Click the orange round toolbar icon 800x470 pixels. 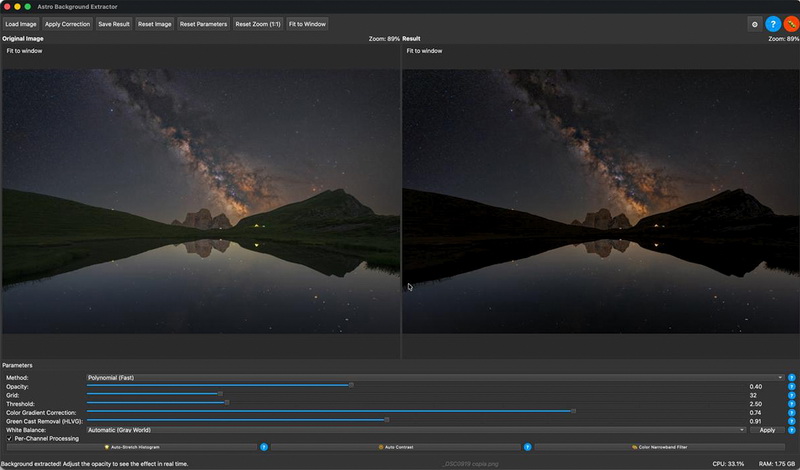[x=790, y=24]
